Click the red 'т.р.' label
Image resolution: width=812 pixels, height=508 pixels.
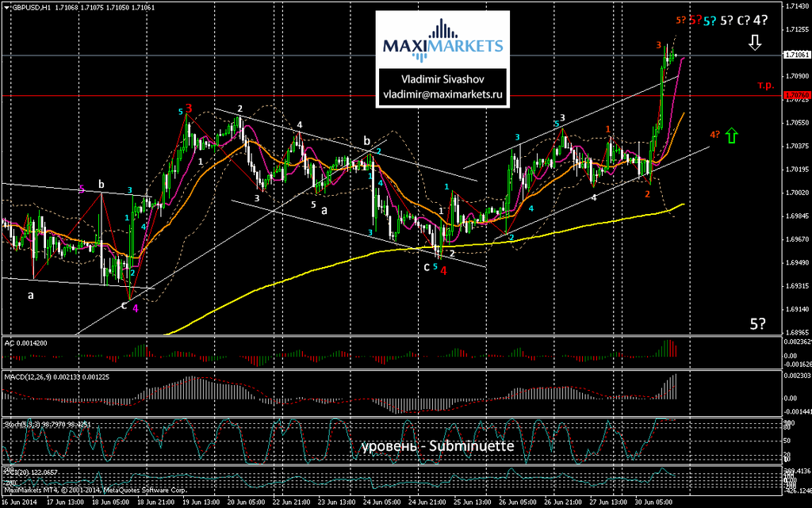coord(765,86)
